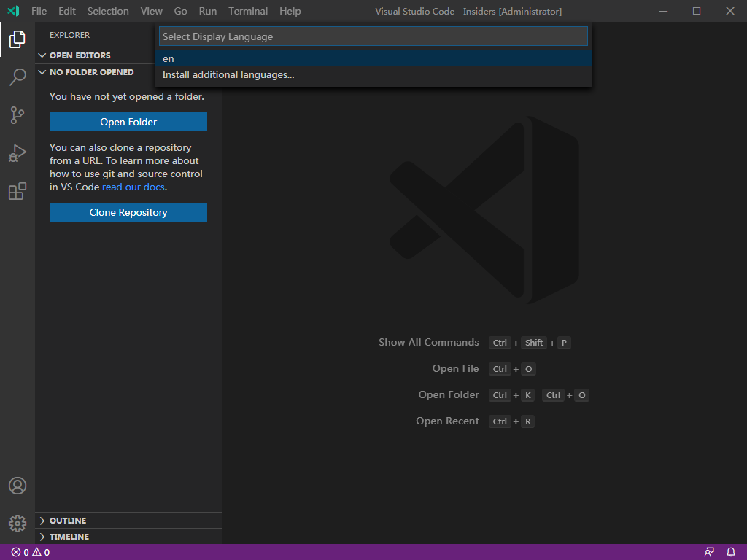Click the errors count icon in status bar

click(x=20, y=553)
